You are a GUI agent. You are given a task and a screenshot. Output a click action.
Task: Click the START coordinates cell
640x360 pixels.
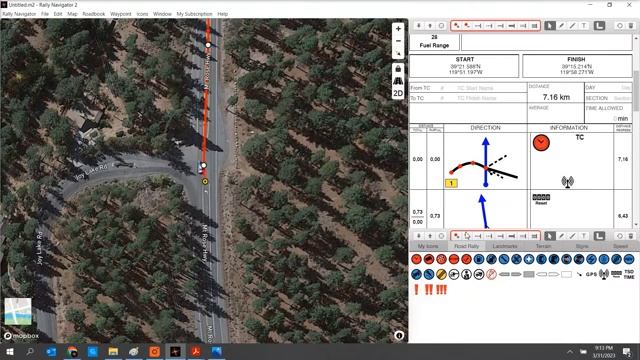tap(464, 66)
